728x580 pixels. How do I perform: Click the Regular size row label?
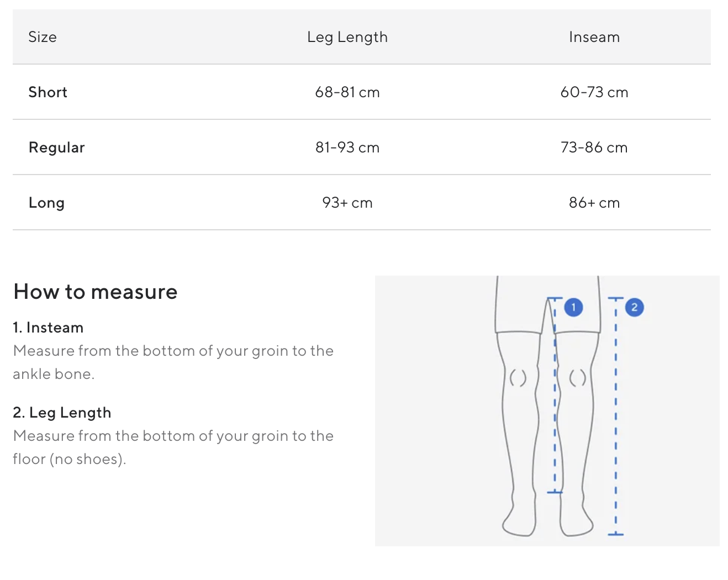pos(57,147)
